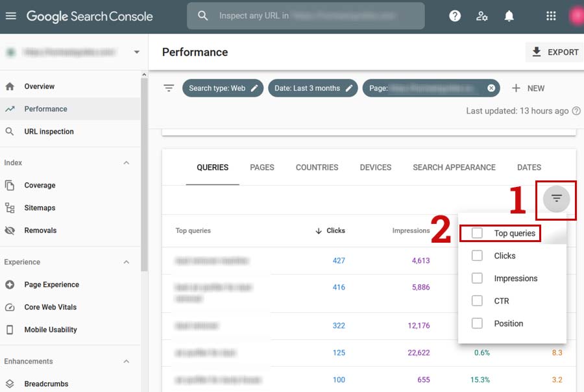Click the filter icon left of Search type chip
The width and height of the screenshot is (584, 392).
(169, 88)
